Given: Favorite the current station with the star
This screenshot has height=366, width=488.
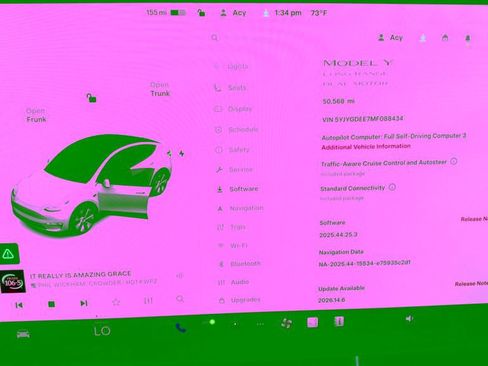Looking at the screenshot, I should click(116, 302).
